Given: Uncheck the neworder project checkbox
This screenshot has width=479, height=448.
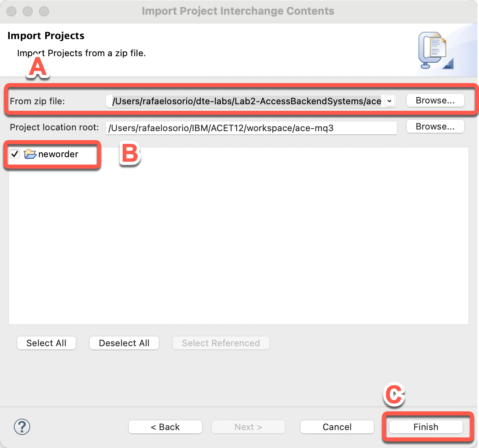Looking at the screenshot, I should [x=15, y=154].
